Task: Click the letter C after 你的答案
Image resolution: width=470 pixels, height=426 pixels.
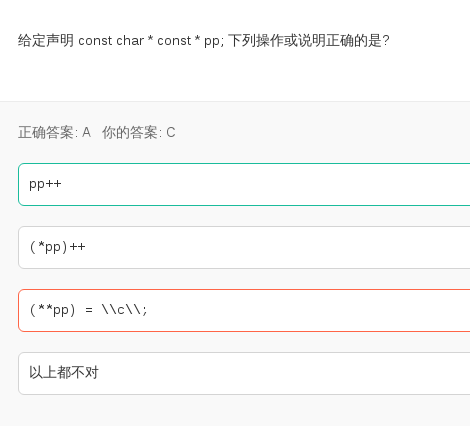Action: click(171, 132)
